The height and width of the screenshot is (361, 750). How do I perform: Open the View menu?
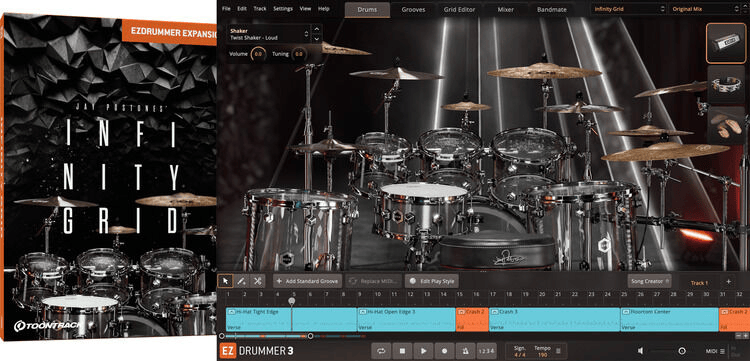[305, 9]
